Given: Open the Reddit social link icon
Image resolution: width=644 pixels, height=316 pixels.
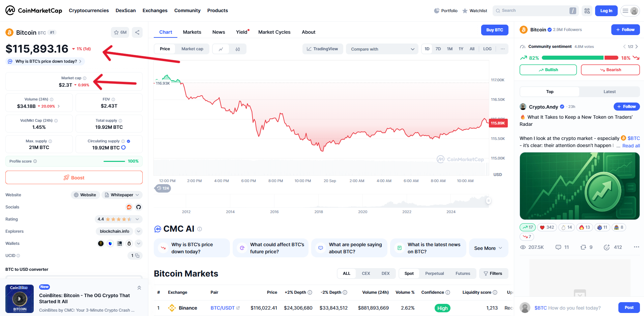Looking at the screenshot, I should 129,207.
